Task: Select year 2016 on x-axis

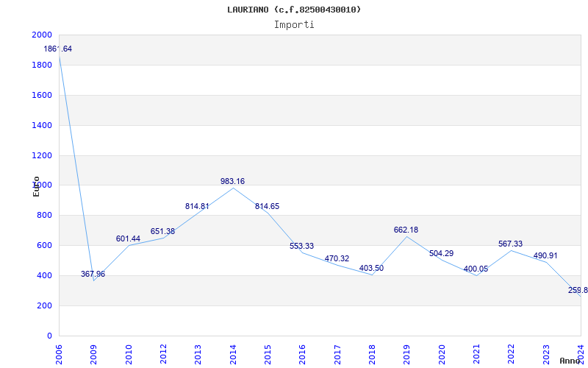Action: click(303, 354)
